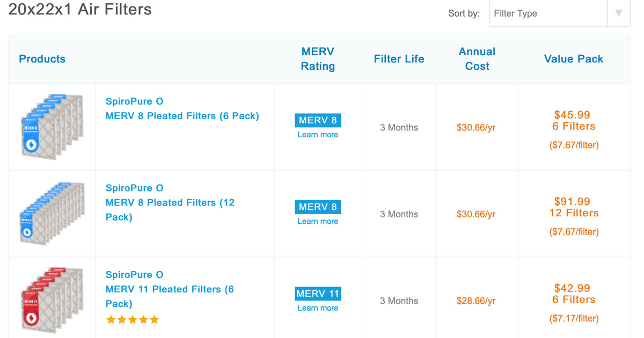Select the $91.99 12 Filters value pack
The height and width of the screenshot is (338, 644).
574,207
